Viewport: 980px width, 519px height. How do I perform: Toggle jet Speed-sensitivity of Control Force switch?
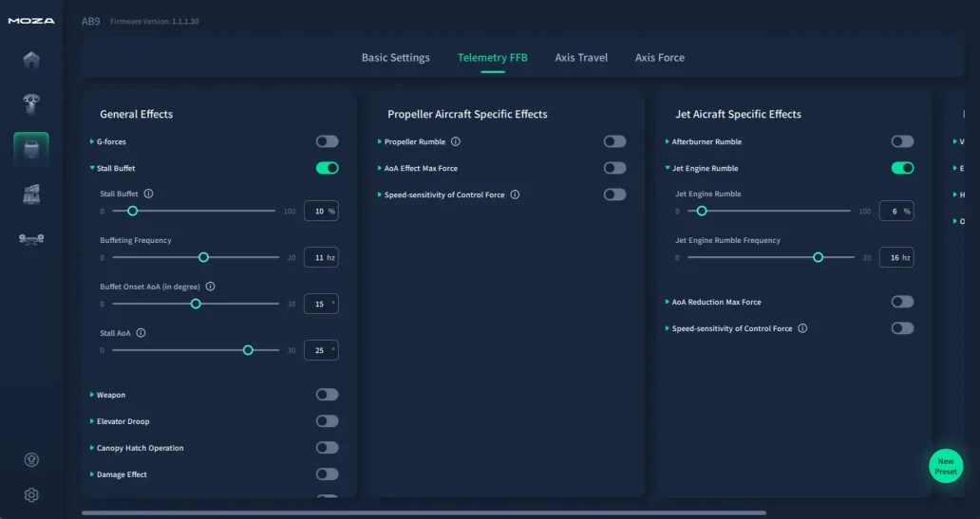click(902, 328)
